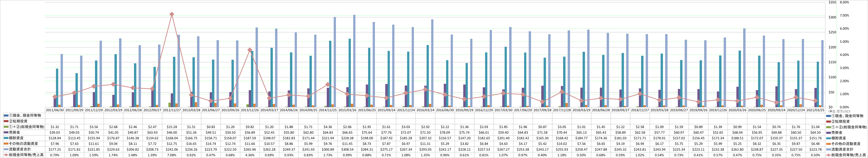Select the $39.03 accounts receivable cell

(55, 132)
